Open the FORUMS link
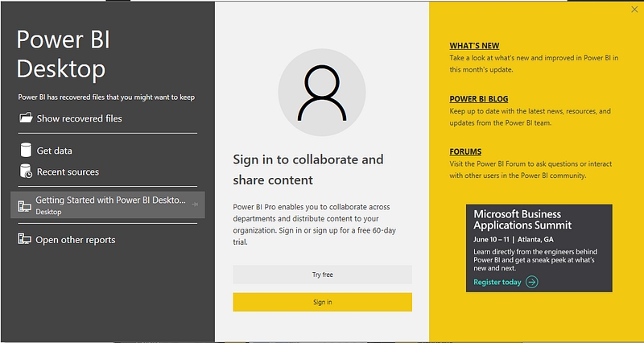Viewport: 644px width, 343px height. pyautogui.click(x=465, y=151)
